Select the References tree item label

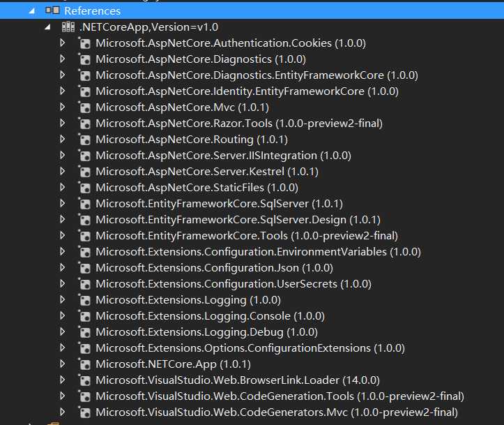[92, 11]
